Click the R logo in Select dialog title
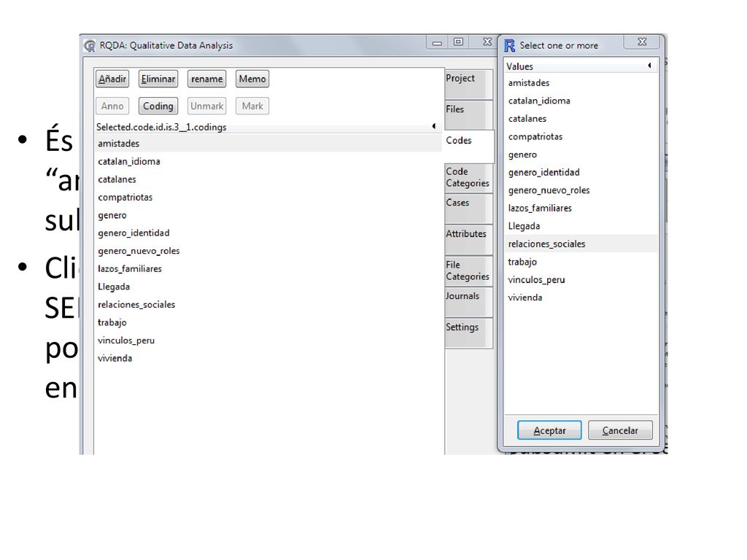 point(510,46)
